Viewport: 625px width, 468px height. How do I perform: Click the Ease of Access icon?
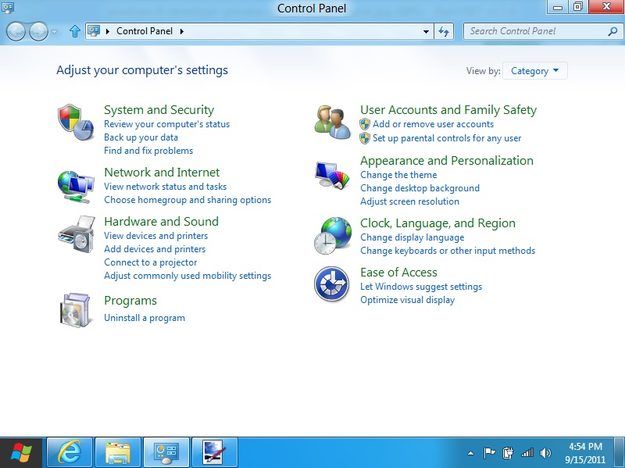click(332, 284)
